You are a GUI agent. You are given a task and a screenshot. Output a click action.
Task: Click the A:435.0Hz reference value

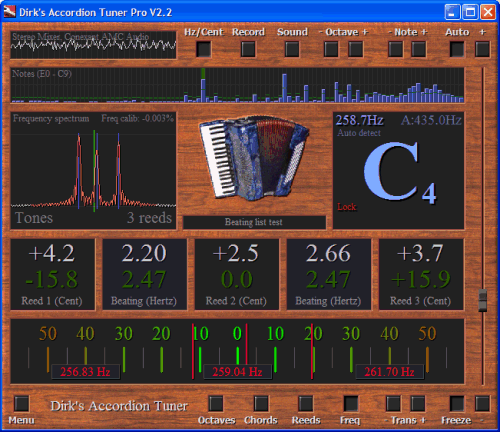coord(431,120)
